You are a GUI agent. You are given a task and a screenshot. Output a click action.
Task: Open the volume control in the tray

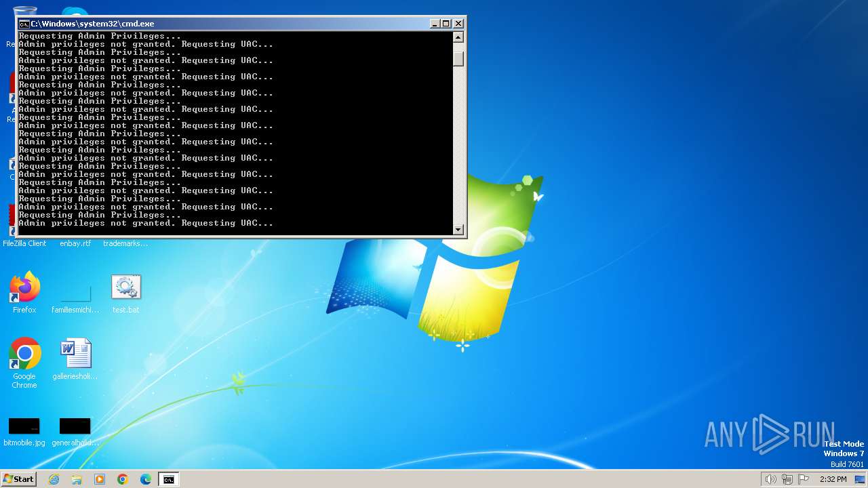pos(770,479)
